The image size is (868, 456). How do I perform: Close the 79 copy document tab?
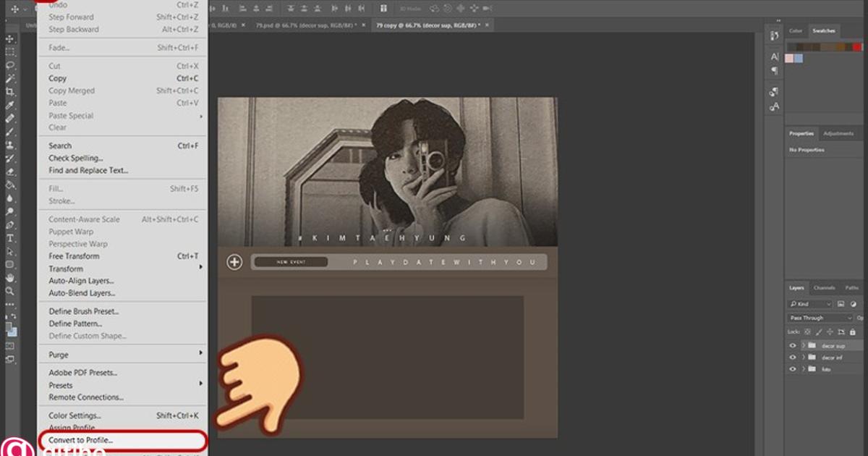click(x=487, y=25)
